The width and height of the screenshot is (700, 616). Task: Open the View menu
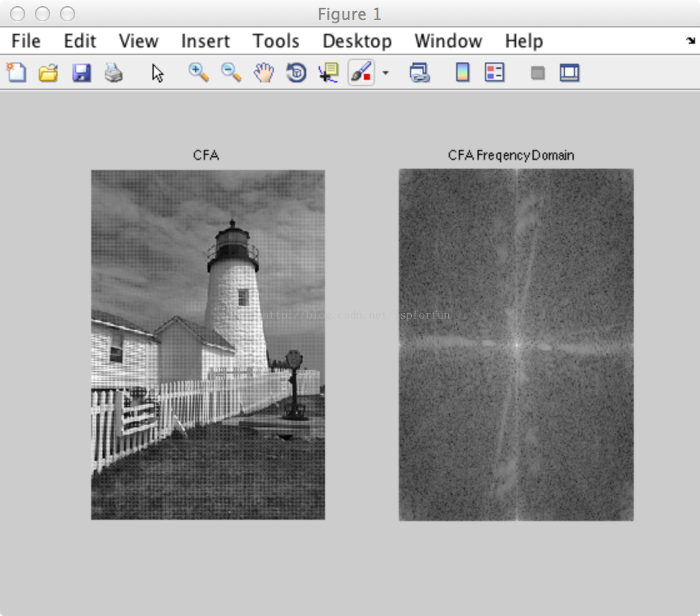[x=138, y=41]
